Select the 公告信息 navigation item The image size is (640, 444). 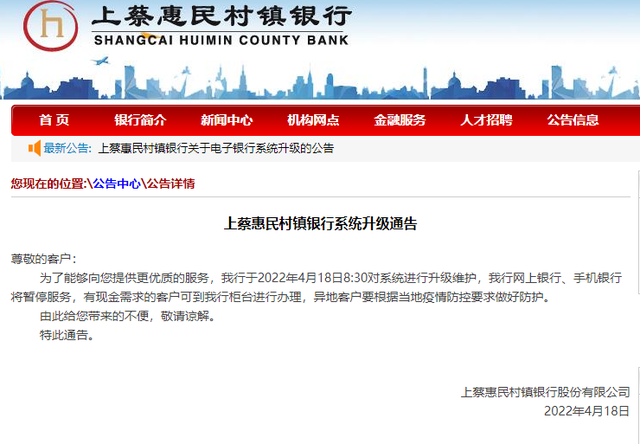pyautogui.click(x=573, y=120)
